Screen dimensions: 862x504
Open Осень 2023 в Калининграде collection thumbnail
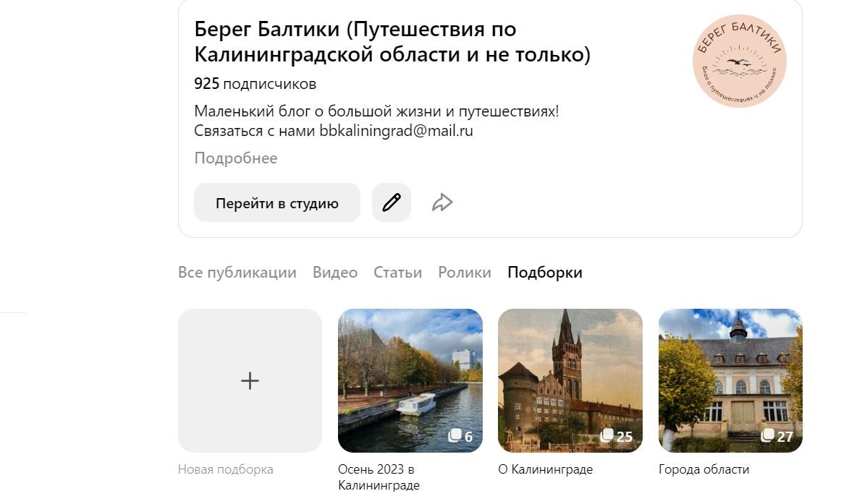(x=410, y=380)
